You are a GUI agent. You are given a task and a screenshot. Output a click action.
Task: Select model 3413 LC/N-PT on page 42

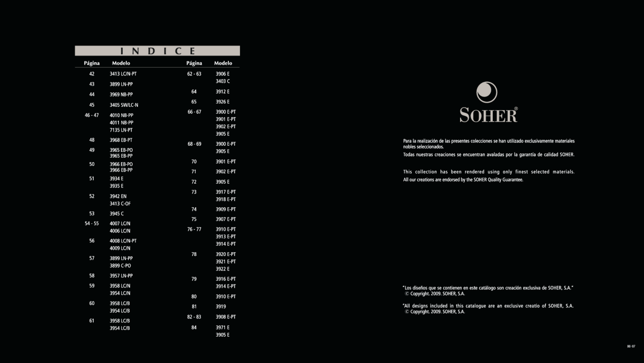tap(123, 74)
